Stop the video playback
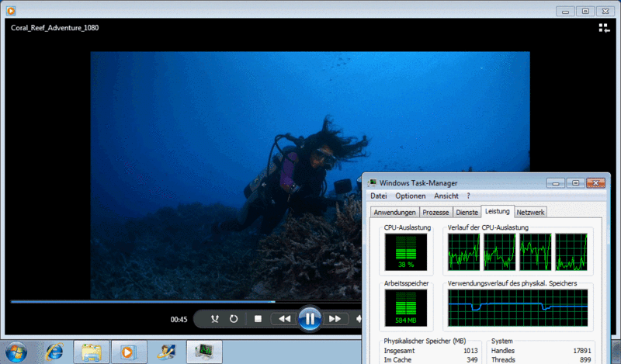Image resolution: width=621 pixels, height=364 pixels. click(258, 318)
